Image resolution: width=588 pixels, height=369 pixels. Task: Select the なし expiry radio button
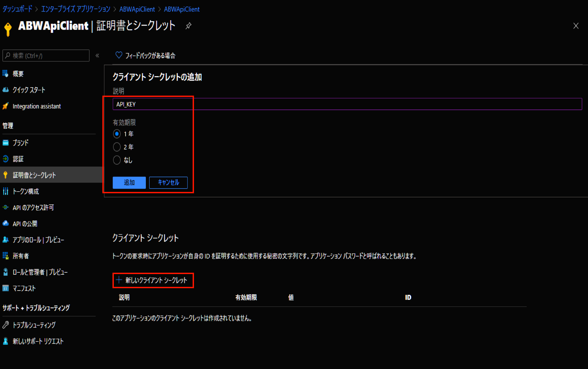[x=117, y=160]
